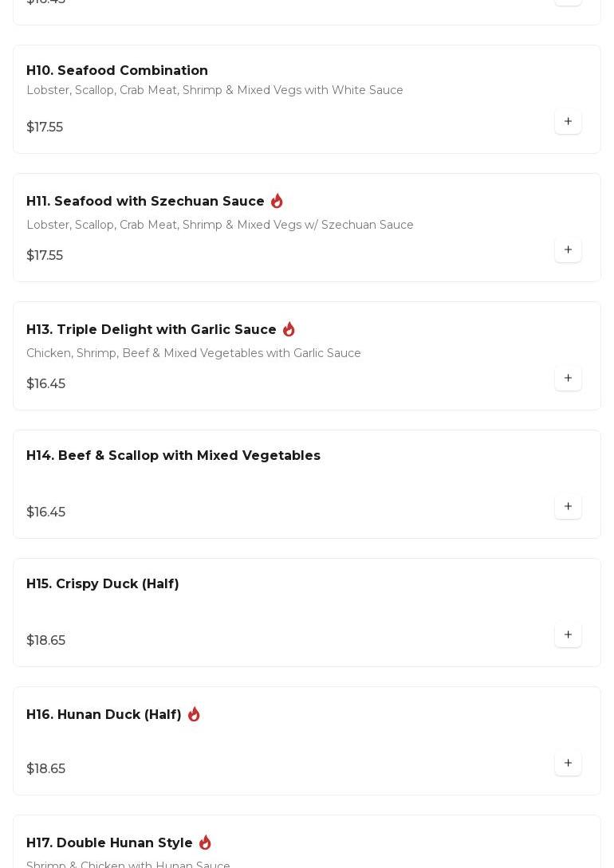This screenshot has height=868, width=614.
Task: Open H14. Beef & Scallop with Mixed Vegetables
Action: (x=173, y=456)
